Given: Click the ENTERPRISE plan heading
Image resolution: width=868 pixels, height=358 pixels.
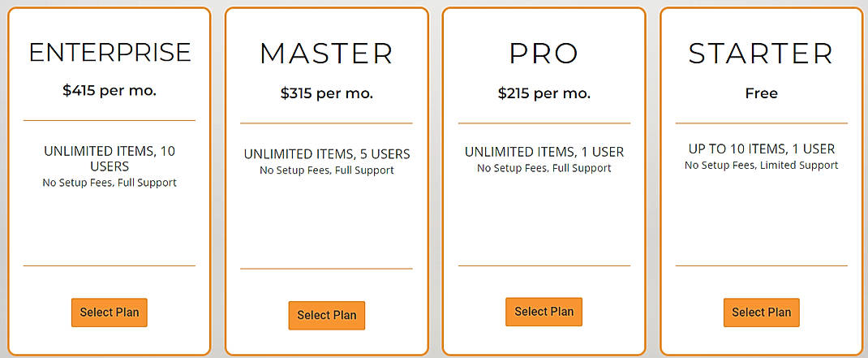Looking at the screenshot, I should coord(110,53).
